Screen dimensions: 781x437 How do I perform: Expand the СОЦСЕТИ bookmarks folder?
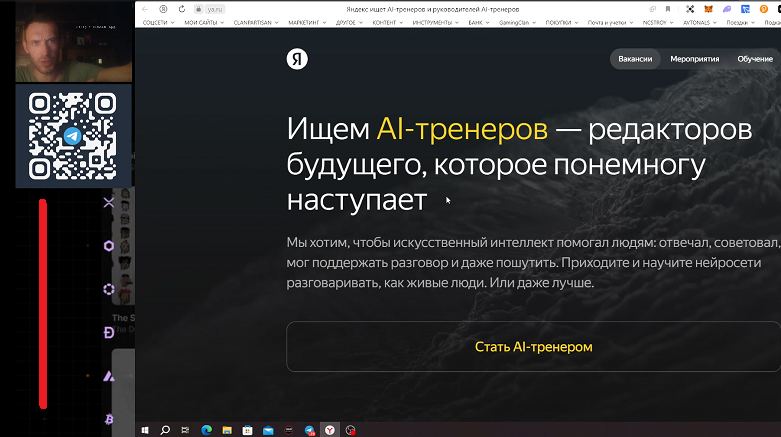pos(158,21)
